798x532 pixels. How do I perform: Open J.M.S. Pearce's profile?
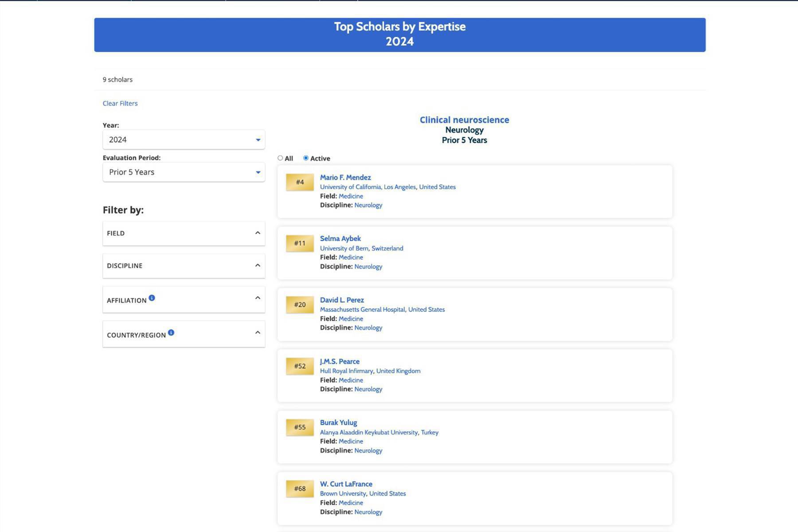(340, 361)
